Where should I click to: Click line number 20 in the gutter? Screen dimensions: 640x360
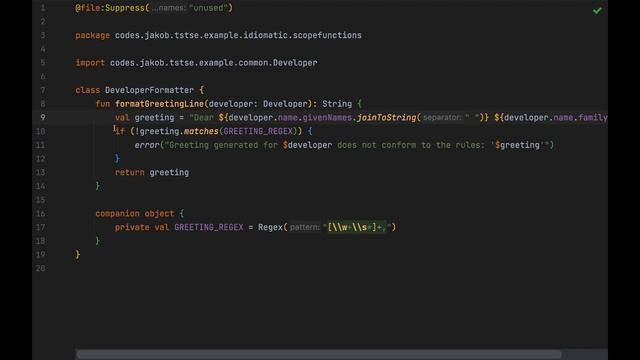point(40,269)
